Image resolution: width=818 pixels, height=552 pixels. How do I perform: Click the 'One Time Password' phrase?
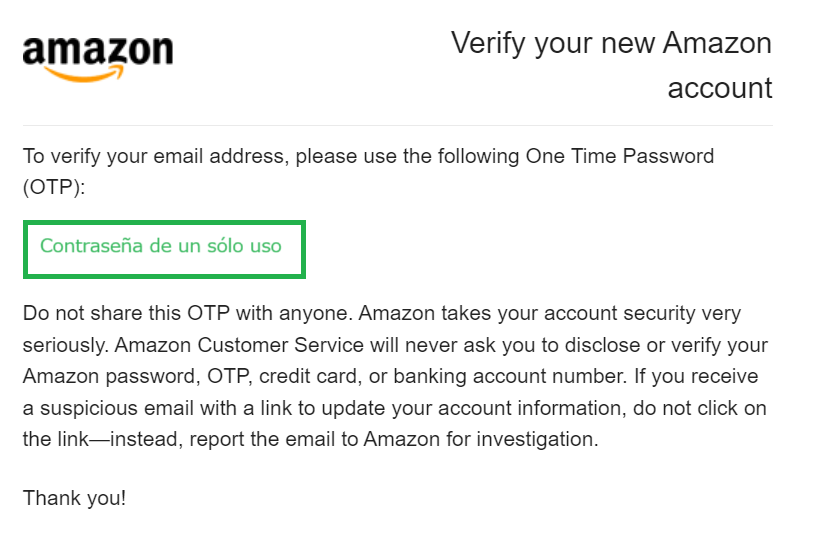point(620,156)
